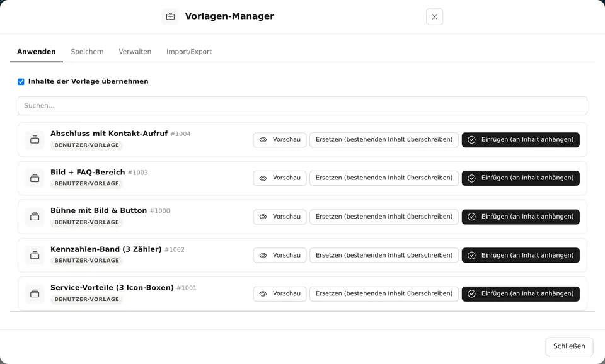Click BENUTZER-VORLAGE badge under Bühne mit Bild
The width and height of the screenshot is (605, 364).
tap(86, 222)
